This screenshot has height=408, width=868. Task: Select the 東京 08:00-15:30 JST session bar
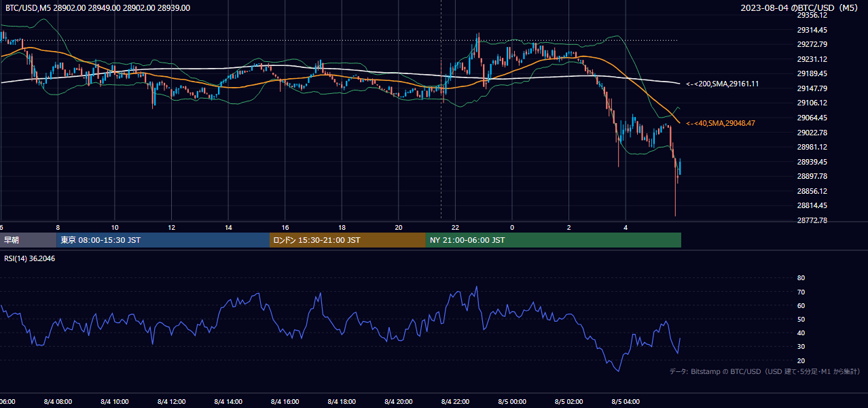coord(163,240)
